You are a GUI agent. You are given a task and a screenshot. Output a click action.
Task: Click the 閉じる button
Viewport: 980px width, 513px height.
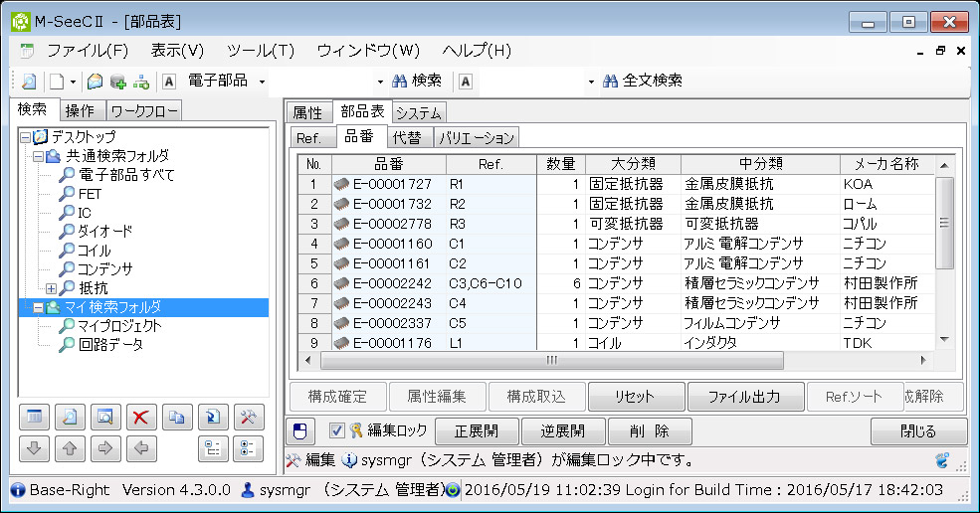918,431
